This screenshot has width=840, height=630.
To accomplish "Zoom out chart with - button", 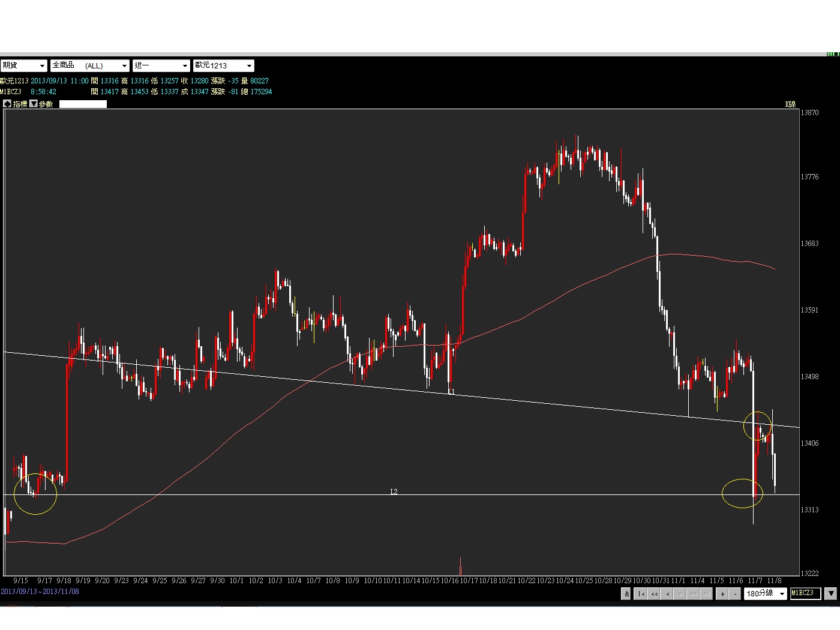I will pyautogui.click(x=735, y=593).
